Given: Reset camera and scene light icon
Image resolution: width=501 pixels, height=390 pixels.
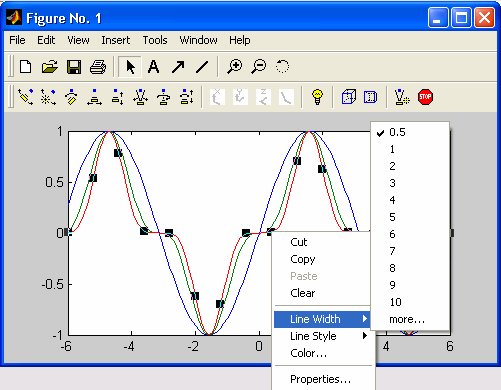Looking at the screenshot, I should [402, 97].
